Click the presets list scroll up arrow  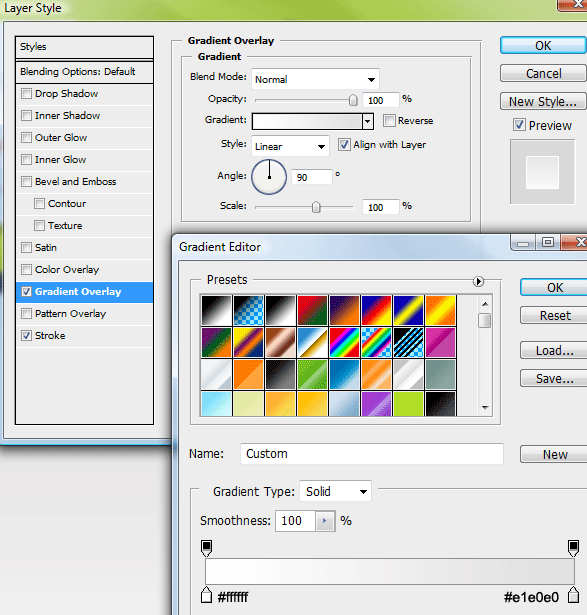tap(485, 304)
